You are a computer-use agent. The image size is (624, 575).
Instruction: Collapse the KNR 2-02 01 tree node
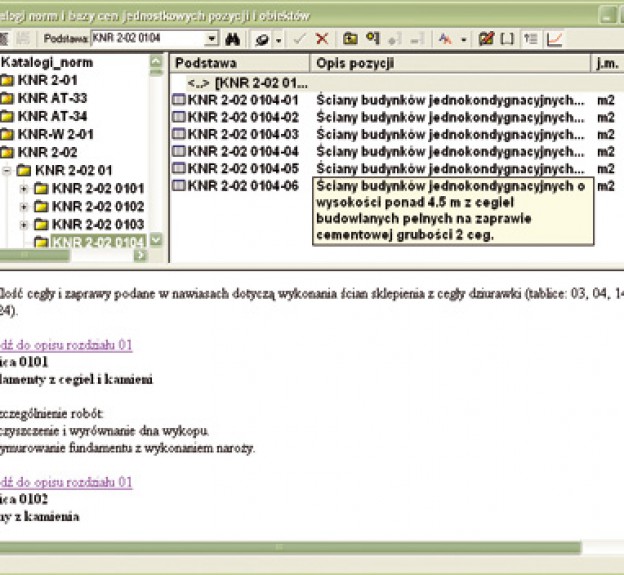coord(7,171)
